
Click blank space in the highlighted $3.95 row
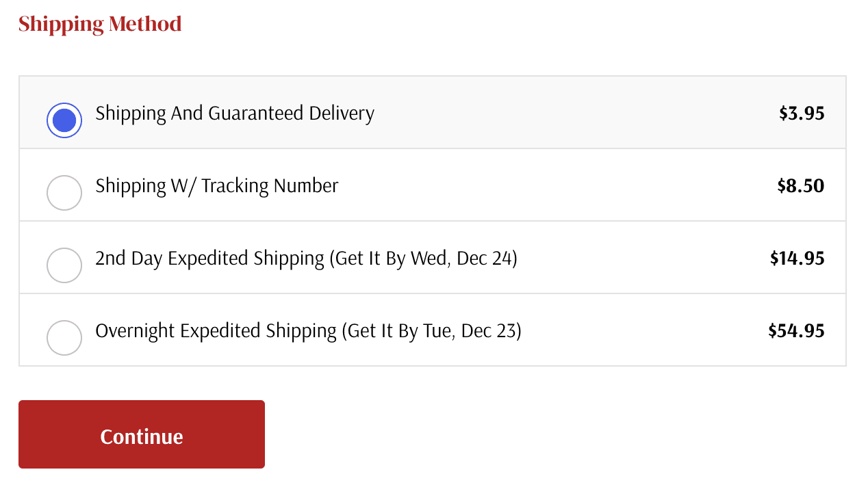(x=575, y=114)
